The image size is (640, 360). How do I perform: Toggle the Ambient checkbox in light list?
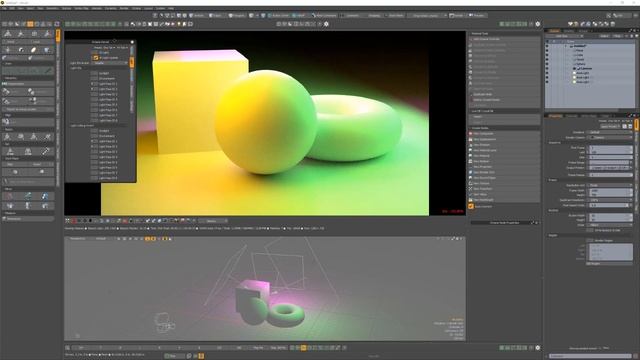pos(93,73)
